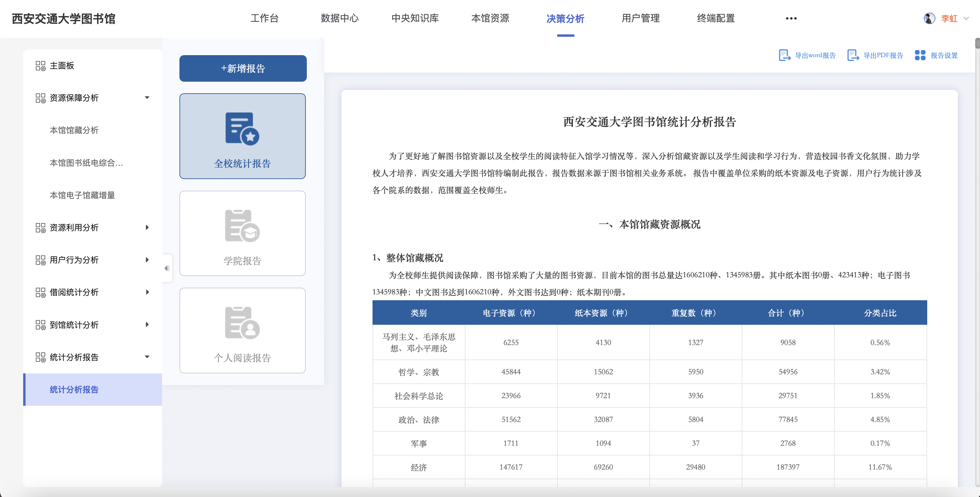Click the 主面板 sidebar icon

pyautogui.click(x=40, y=66)
